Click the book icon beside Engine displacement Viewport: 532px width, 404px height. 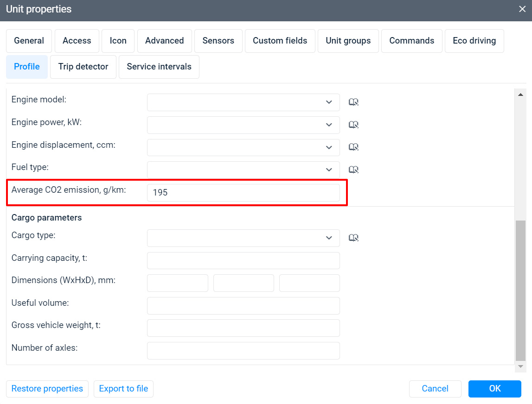tap(353, 147)
